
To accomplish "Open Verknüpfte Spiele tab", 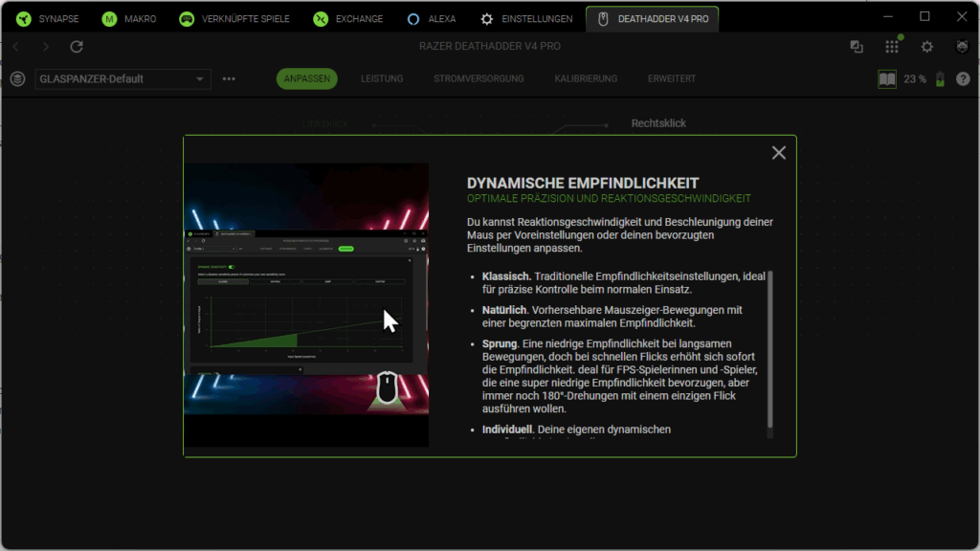I will (234, 19).
